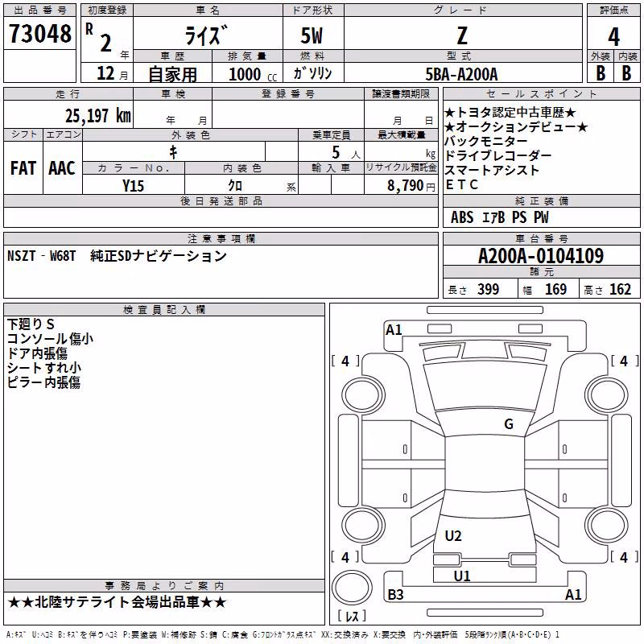Select the スマートアシスト line

(492, 170)
